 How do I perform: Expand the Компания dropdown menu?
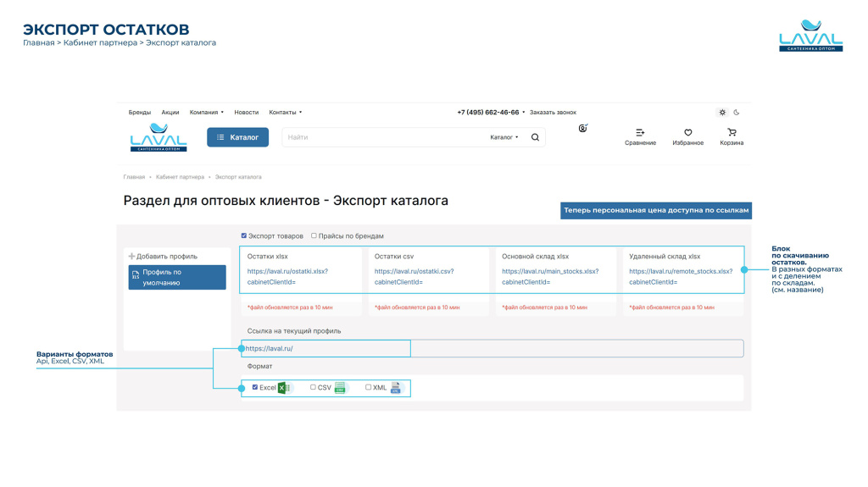tap(207, 112)
